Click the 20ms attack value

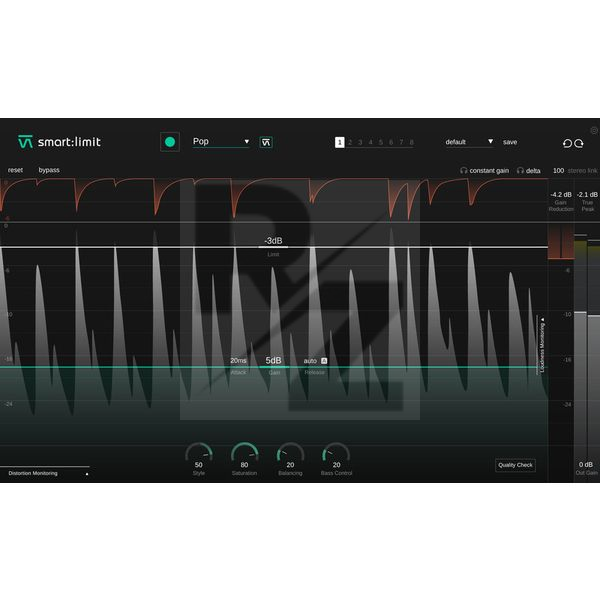tap(238, 360)
